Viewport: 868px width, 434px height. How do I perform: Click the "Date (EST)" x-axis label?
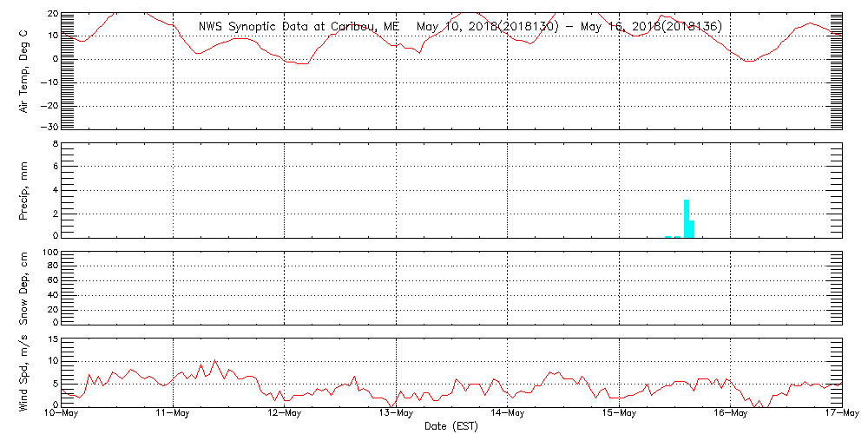(451, 426)
